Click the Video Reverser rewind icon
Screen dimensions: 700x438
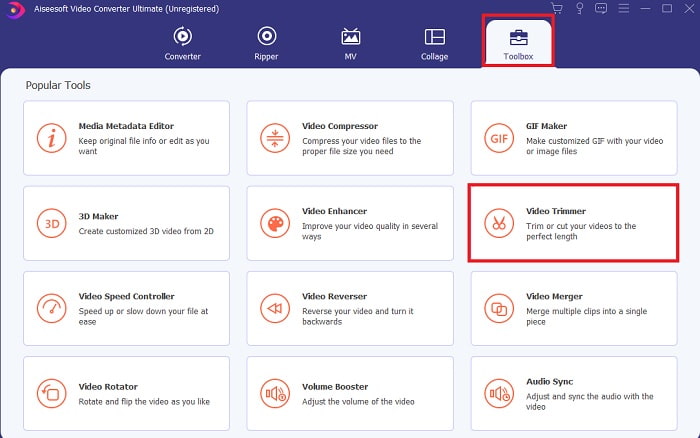point(275,308)
